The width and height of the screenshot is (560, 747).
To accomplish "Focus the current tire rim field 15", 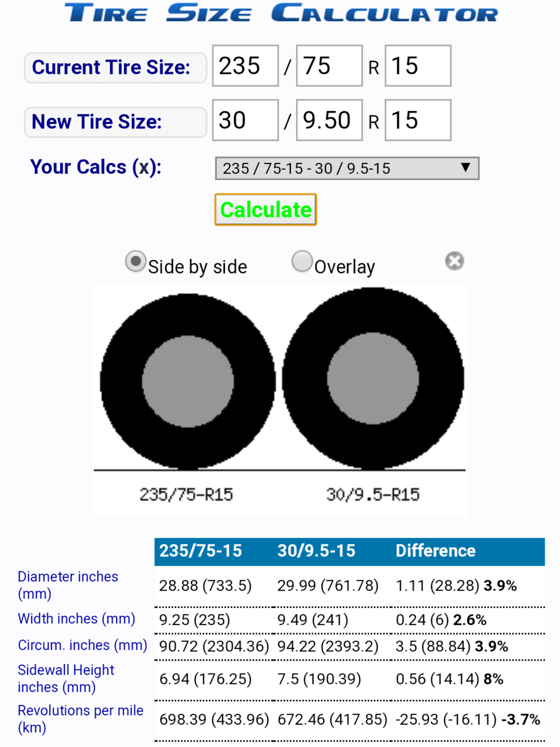I will tap(418, 65).
